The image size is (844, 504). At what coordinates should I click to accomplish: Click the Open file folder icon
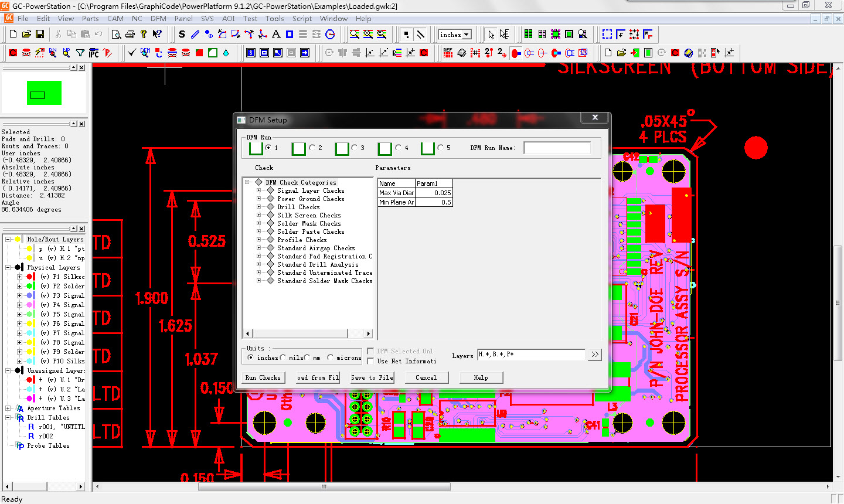pos(26,35)
